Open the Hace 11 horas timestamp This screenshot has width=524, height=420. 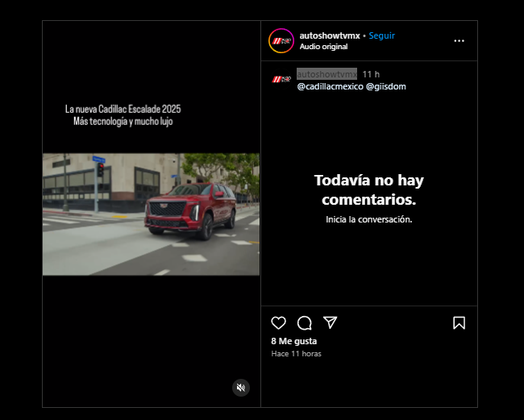pyautogui.click(x=296, y=354)
